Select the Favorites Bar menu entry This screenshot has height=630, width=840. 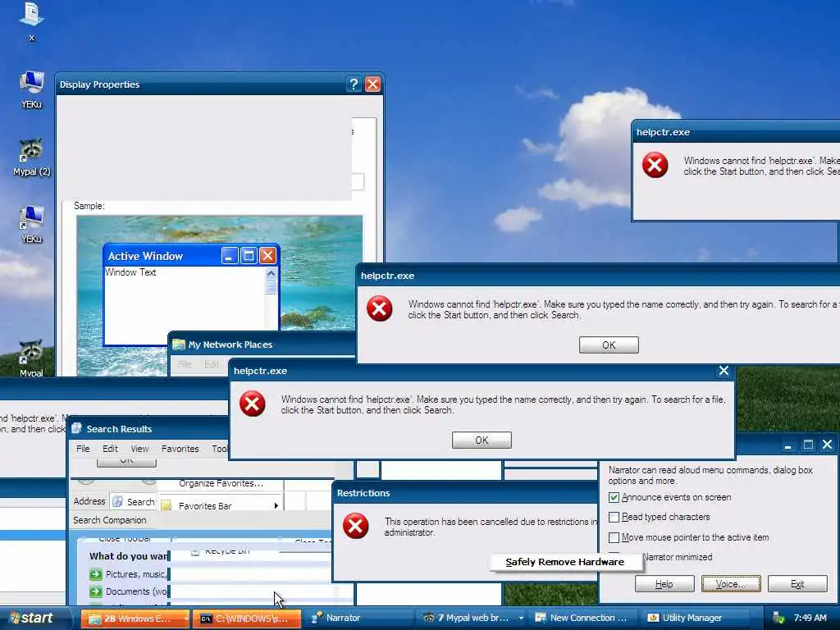[221, 505]
